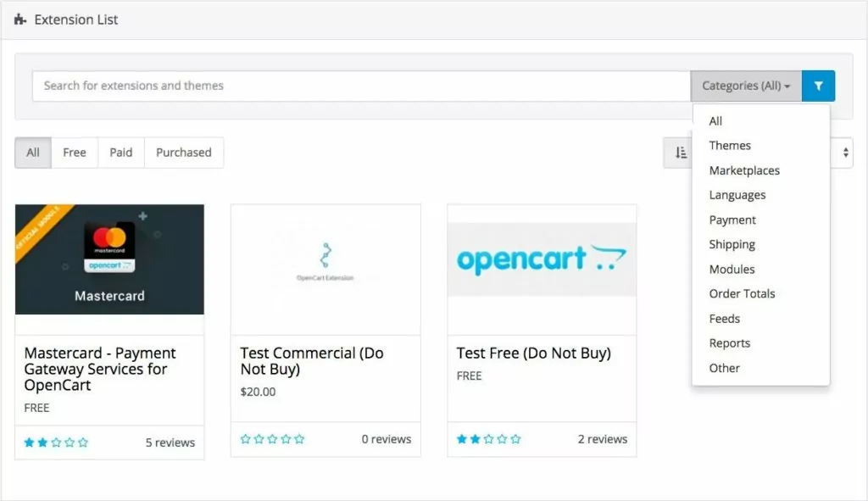Click the 0 reviews text
The image size is (868, 501).
pyautogui.click(x=387, y=439)
